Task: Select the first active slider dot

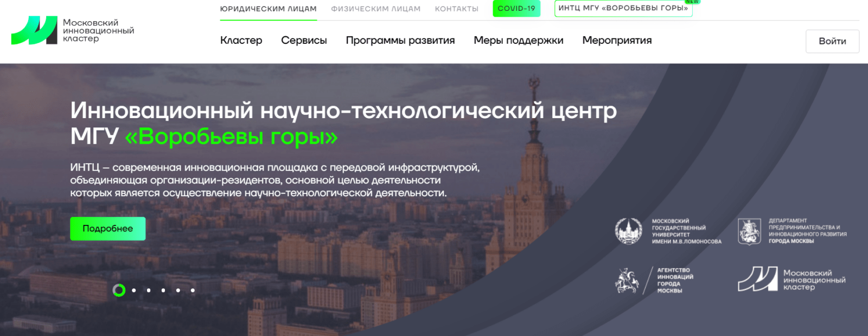Action: click(x=119, y=290)
